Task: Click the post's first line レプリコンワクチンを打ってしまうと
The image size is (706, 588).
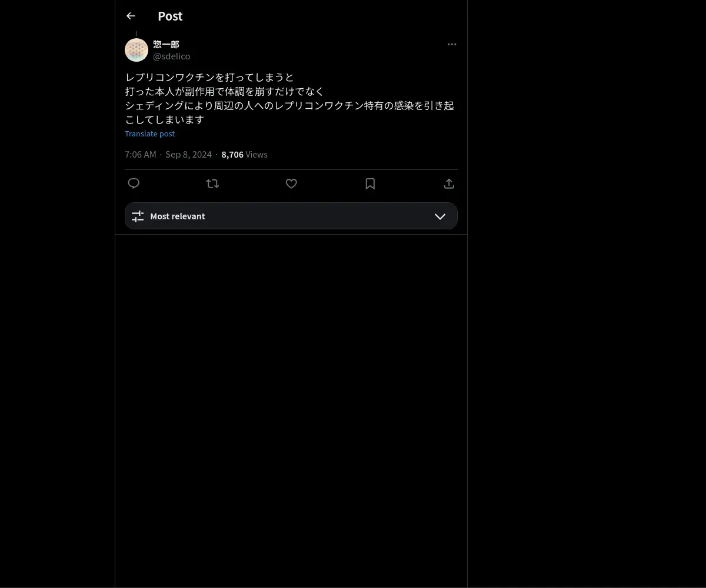Action: pyautogui.click(x=209, y=77)
